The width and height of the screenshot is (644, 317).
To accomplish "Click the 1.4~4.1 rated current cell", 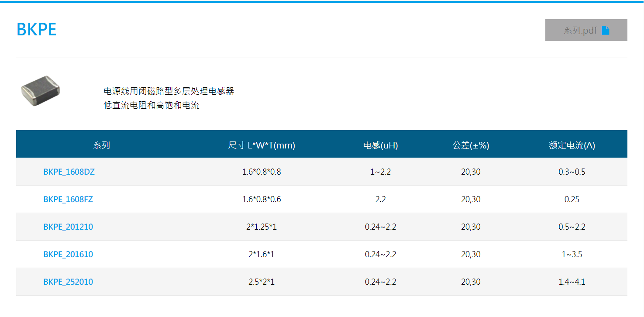I will tap(572, 282).
